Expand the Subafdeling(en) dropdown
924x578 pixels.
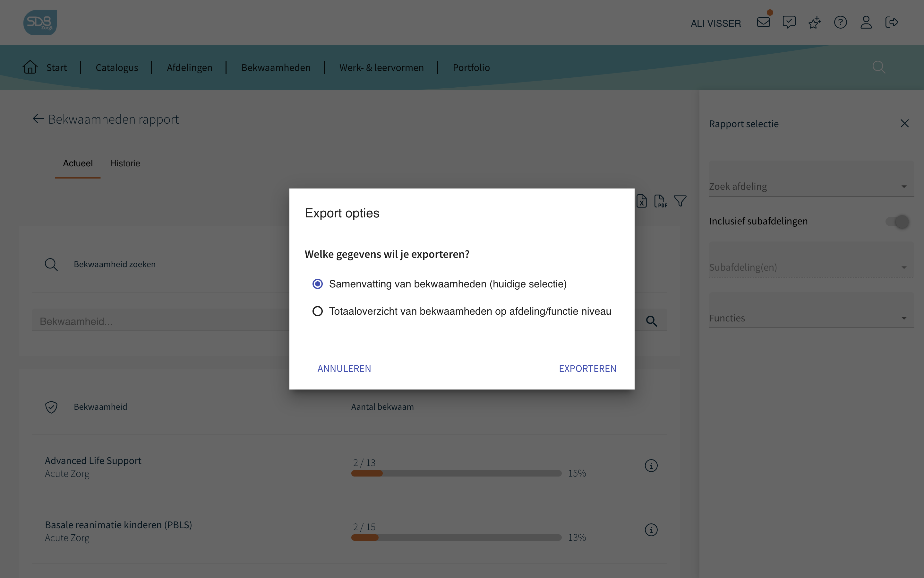coord(811,259)
